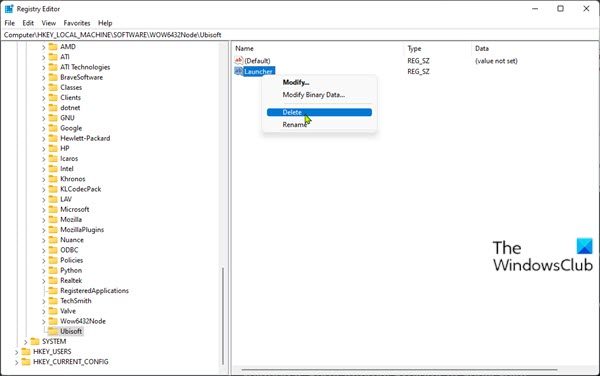600x376 pixels.
Task: Click the Policies folder icon
Action: [53, 260]
